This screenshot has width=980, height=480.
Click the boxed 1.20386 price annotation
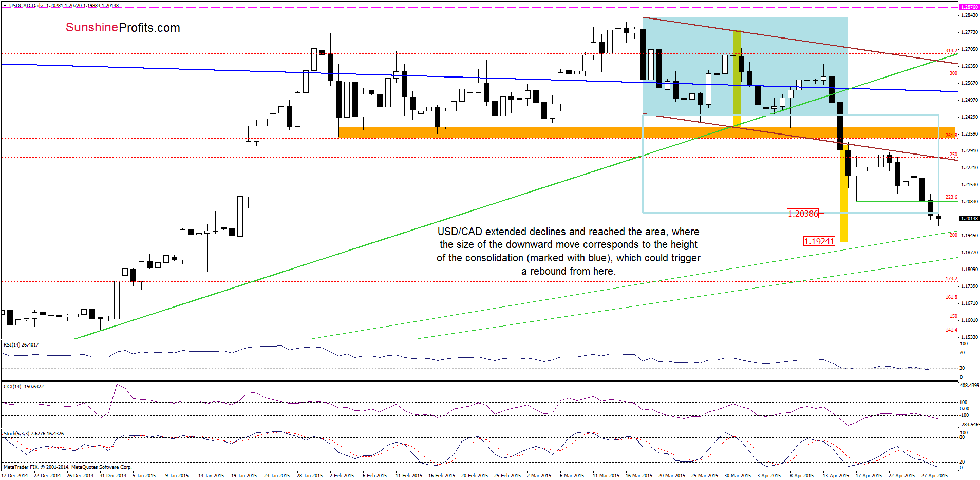coord(803,214)
